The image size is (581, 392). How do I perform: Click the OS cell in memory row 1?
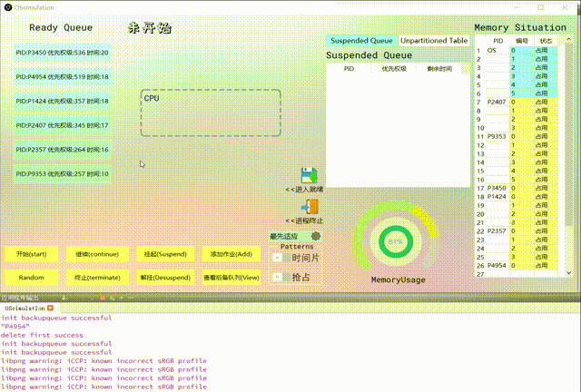(x=497, y=51)
